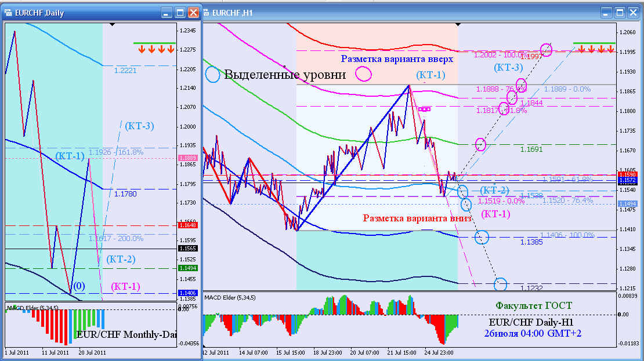Click the EURCHF,H1 window chart icon

click(207, 13)
